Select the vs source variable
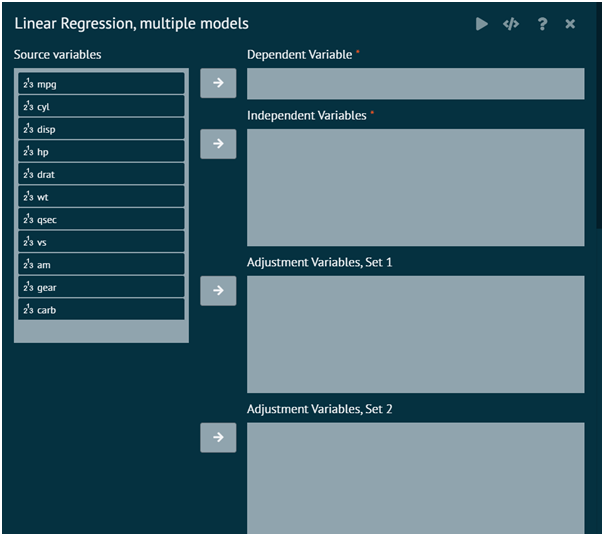 tap(101, 242)
